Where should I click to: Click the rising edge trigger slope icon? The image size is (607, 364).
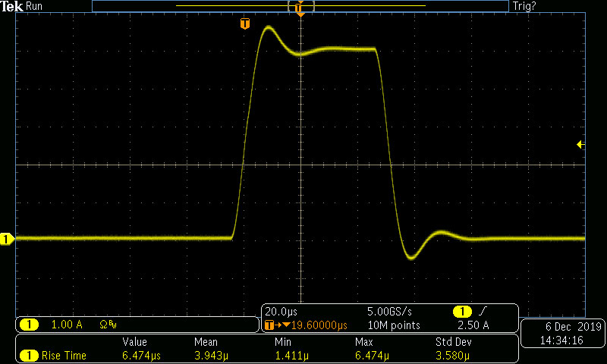pos(483,312)
